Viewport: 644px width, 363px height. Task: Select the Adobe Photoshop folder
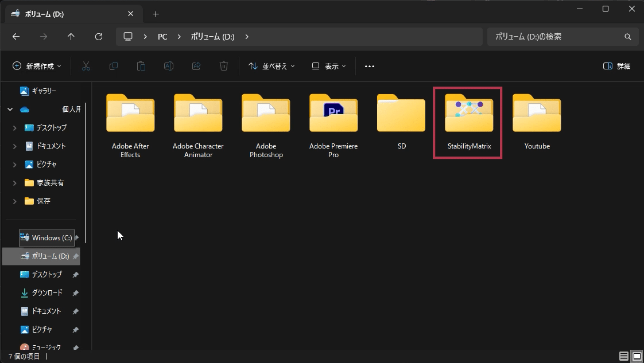tap(266, 126)
